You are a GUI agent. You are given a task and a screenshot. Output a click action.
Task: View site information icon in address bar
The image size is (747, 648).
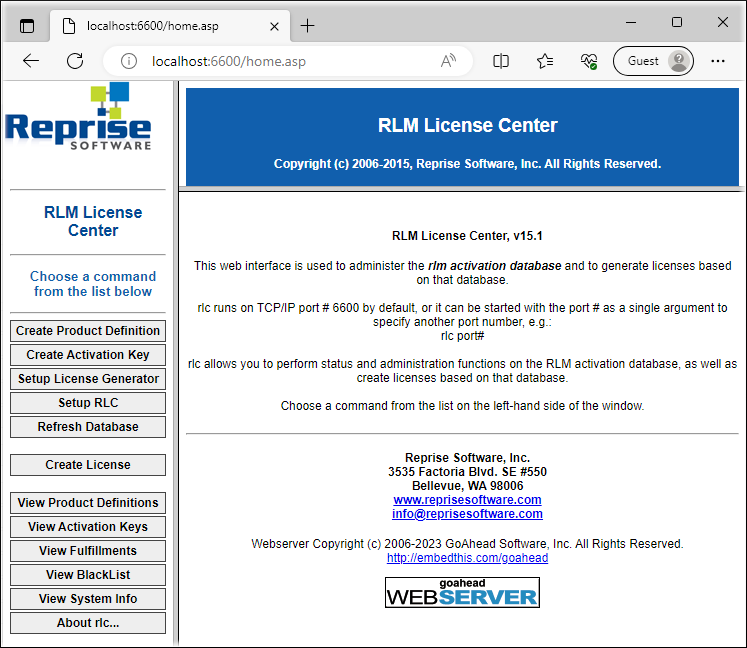coord(129,61)
